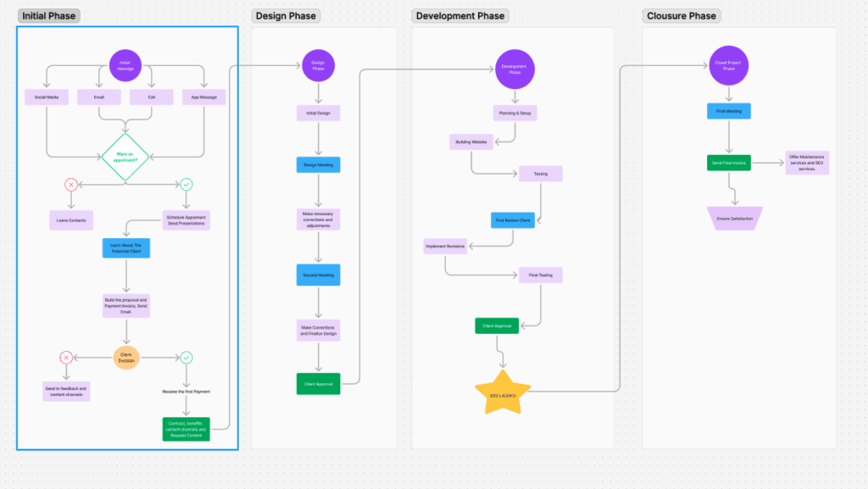Screen dimensions: 868x489
Task: Click the green checkmark icon beside Client Decision
Action: click(x=186, y=358)
